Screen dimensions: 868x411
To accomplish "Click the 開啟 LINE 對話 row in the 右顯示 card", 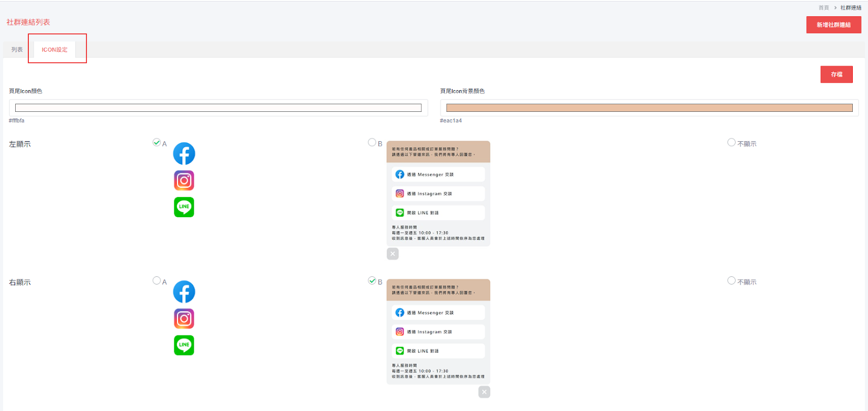I will click(x=438, y=351).
